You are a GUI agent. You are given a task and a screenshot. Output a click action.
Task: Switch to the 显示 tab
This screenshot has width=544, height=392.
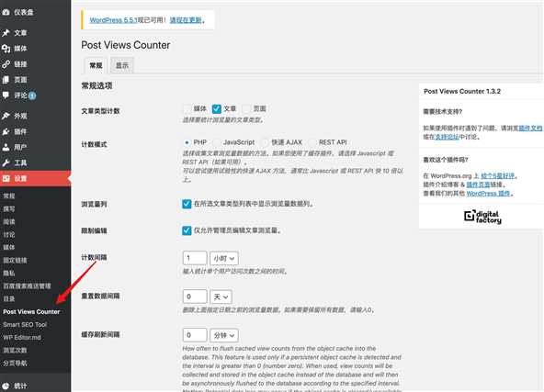coord(122,65)
